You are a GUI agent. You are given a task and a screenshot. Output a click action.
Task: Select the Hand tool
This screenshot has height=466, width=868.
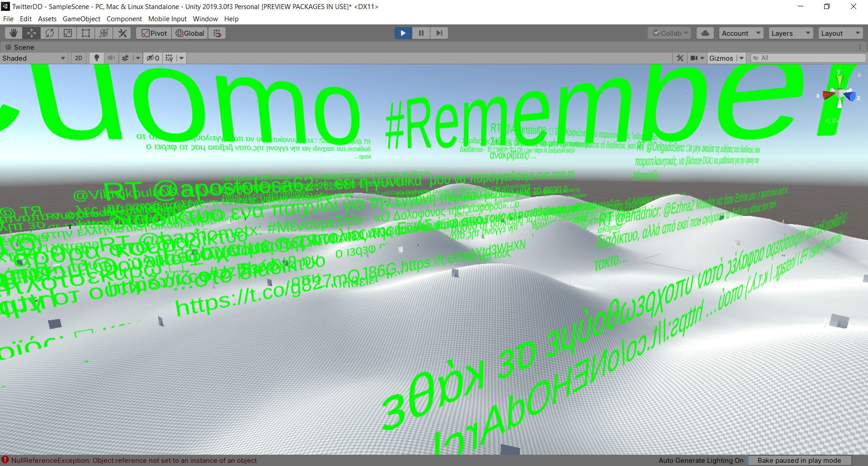coord(14,33)
